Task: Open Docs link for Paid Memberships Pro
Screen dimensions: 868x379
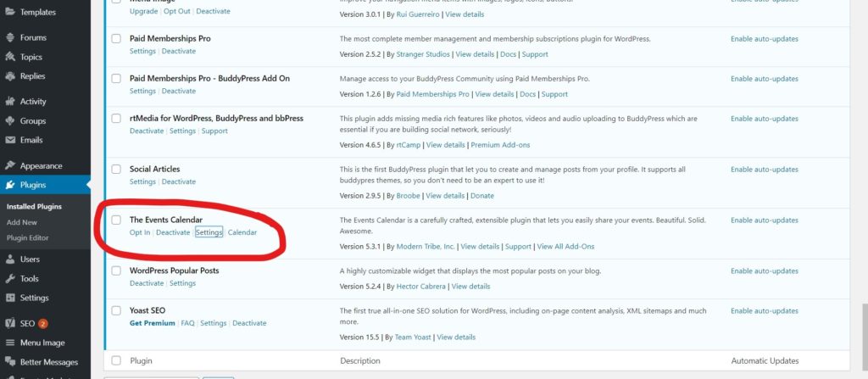Action: pos(509,54)
